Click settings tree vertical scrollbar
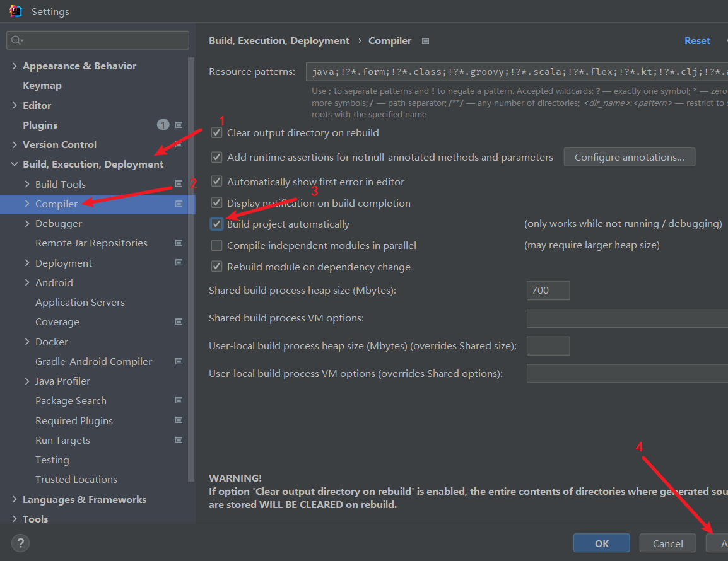Image resolution: width=728 pixels, height=561 pixels. point(191,269)
